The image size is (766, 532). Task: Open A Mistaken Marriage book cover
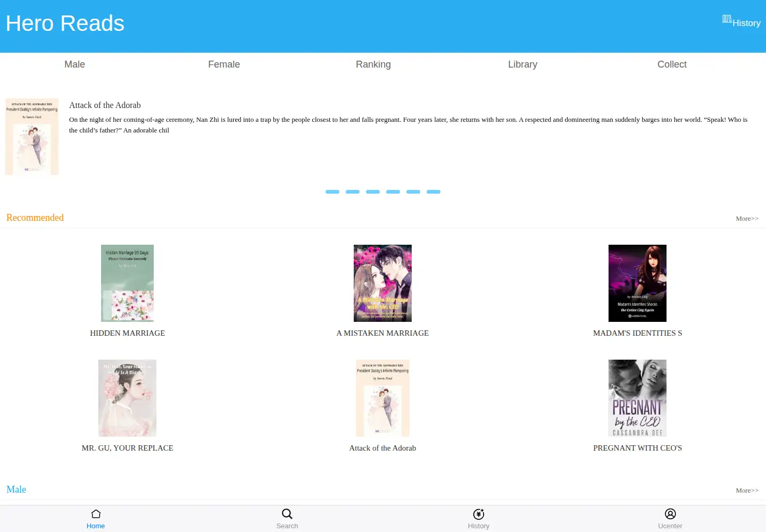[382, 283]
